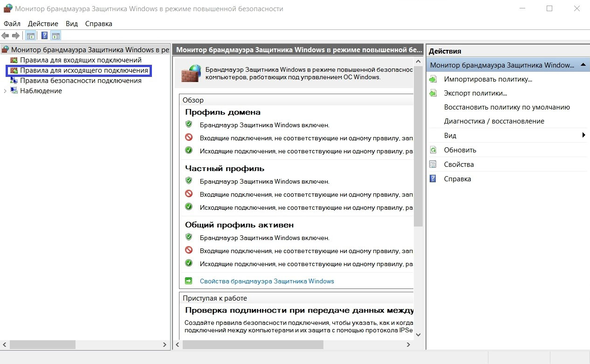Click the Обновить refresh icon
This screenshot has width=590, height=364.
433,150
